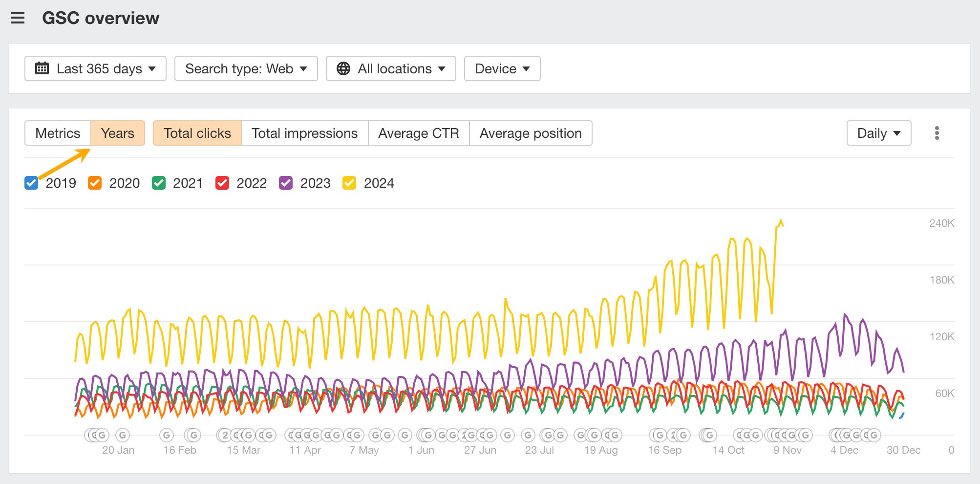Viewport: 980px width, 484px height.
Task: Click the three-dot more options icon
Action: (x=937, y=133)
